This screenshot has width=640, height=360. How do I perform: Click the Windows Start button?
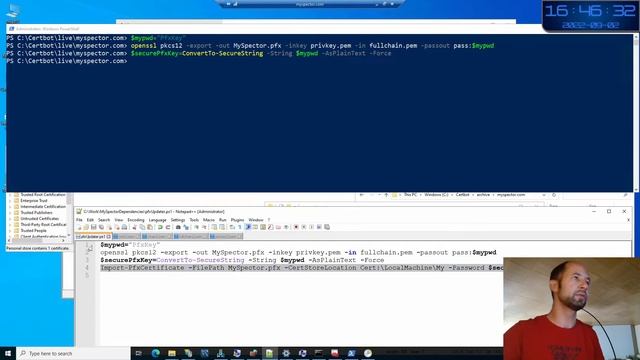click(x=8, y=353)
